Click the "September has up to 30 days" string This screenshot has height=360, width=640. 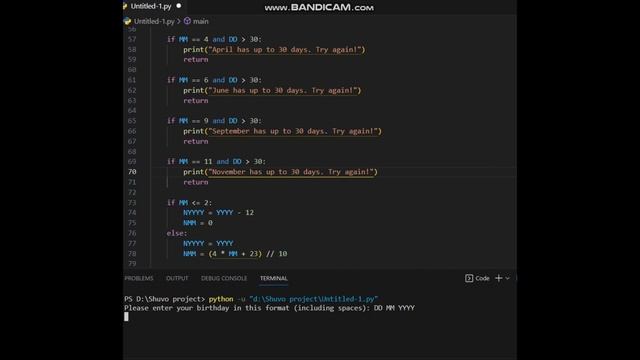pos(293,131)
